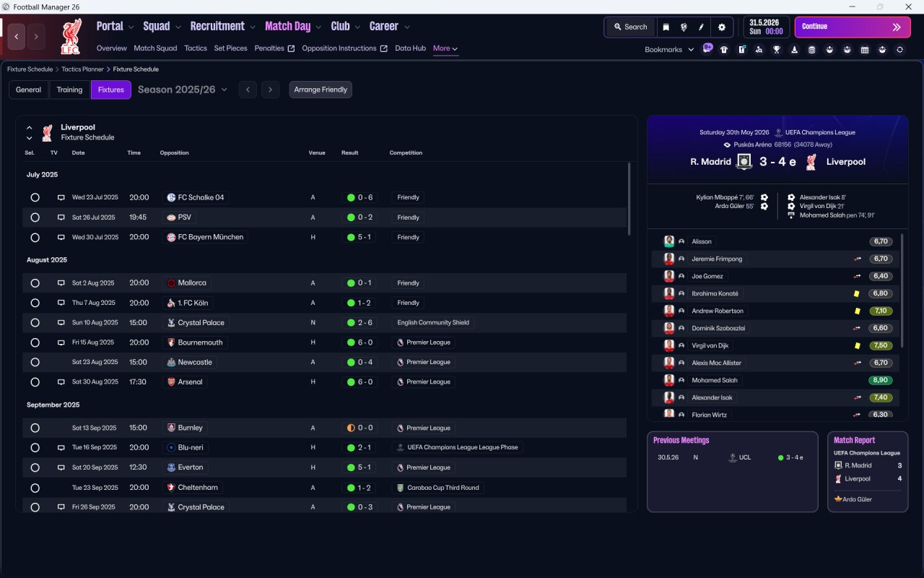
Task: Click the trophy icon in bookmarks bar
Action: click(x=777, y=50)
